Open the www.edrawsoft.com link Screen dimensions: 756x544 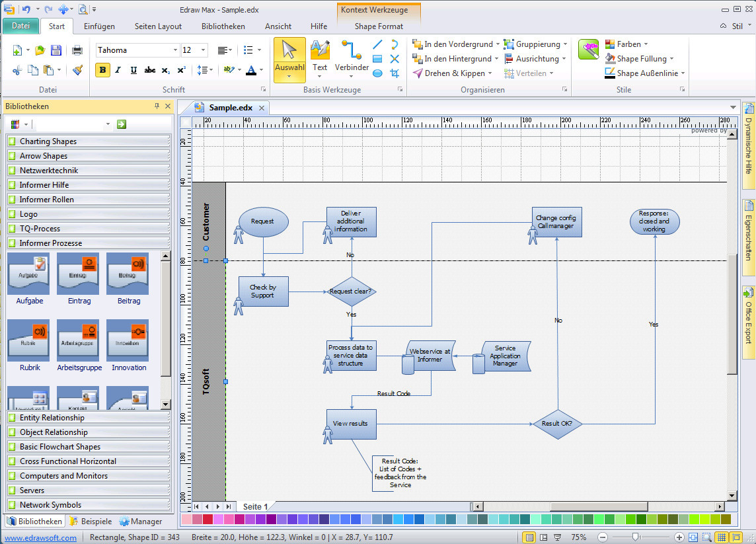tap(41, 538)
